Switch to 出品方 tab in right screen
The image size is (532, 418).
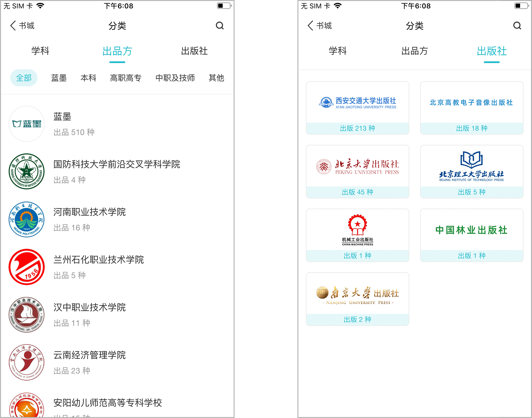point(415,51)
